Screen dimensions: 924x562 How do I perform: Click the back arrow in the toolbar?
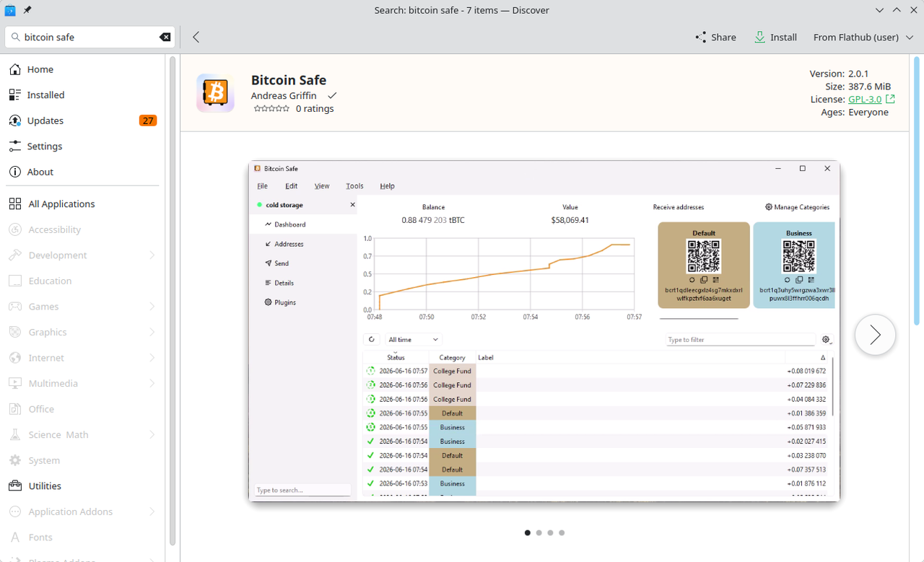click(x=196, y=37)
